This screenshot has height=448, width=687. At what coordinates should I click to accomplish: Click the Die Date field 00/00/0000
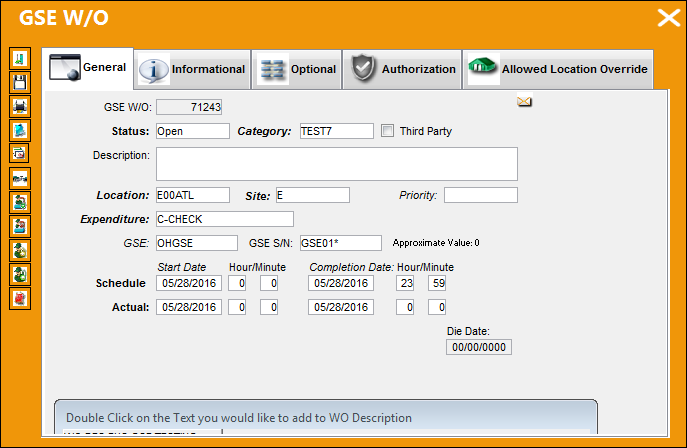point(479,347)
